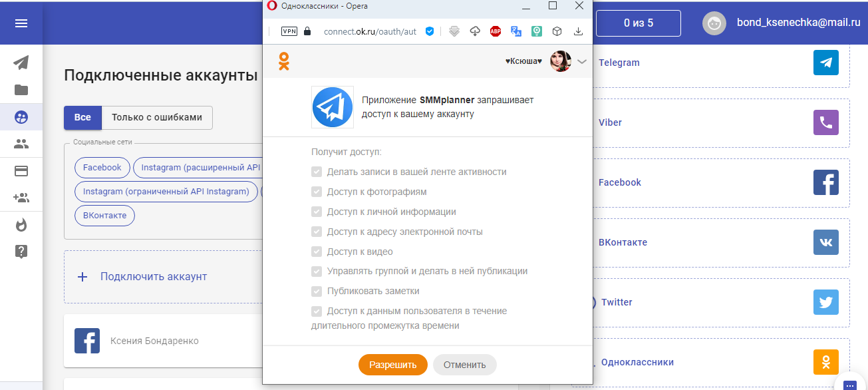Select the 'Все' filter tab
This screenshot has height=390, width=868.
82,117
